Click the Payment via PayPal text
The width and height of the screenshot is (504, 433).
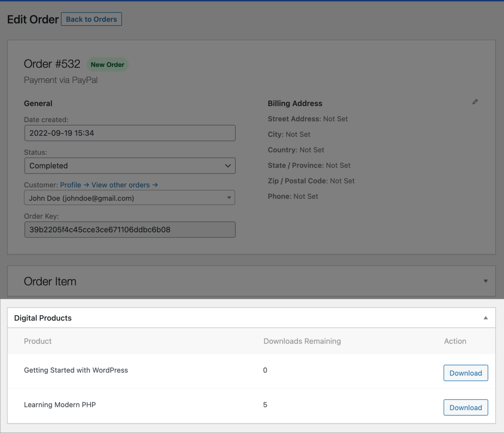pos(61,80)
